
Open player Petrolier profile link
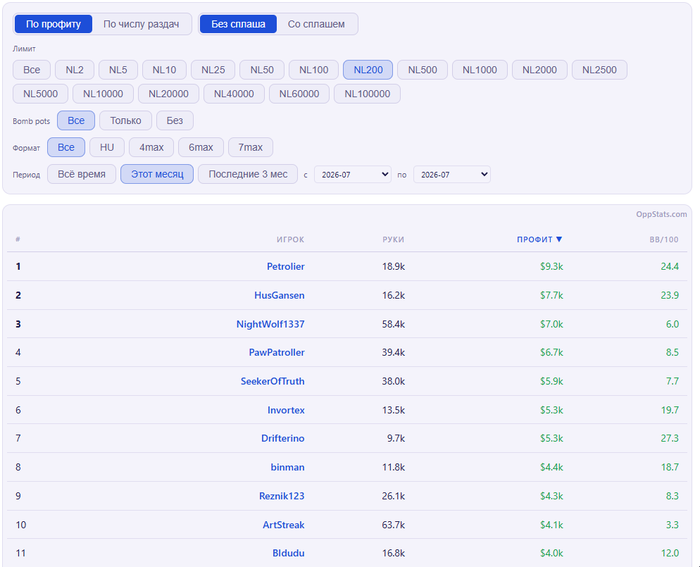(x=286, y=267)
